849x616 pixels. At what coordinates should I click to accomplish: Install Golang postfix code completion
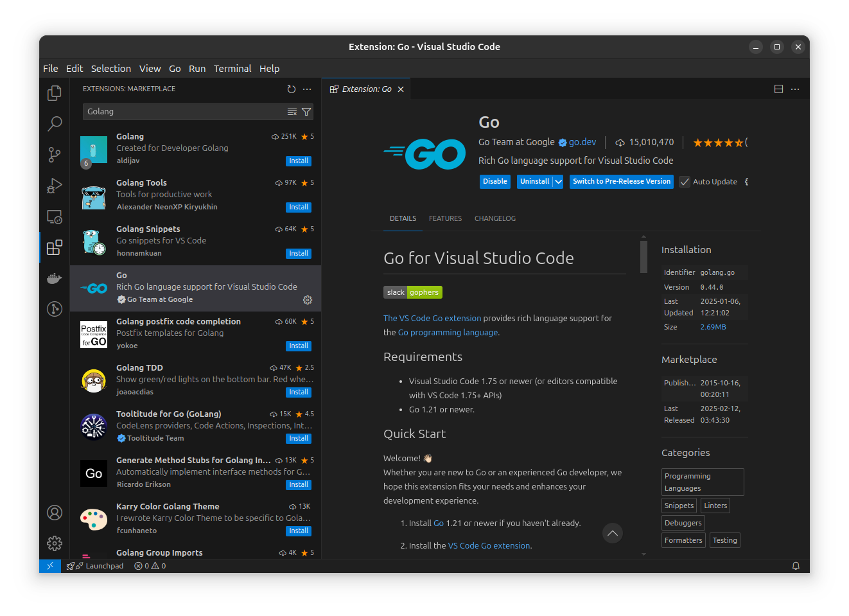(x=299, y=346)
